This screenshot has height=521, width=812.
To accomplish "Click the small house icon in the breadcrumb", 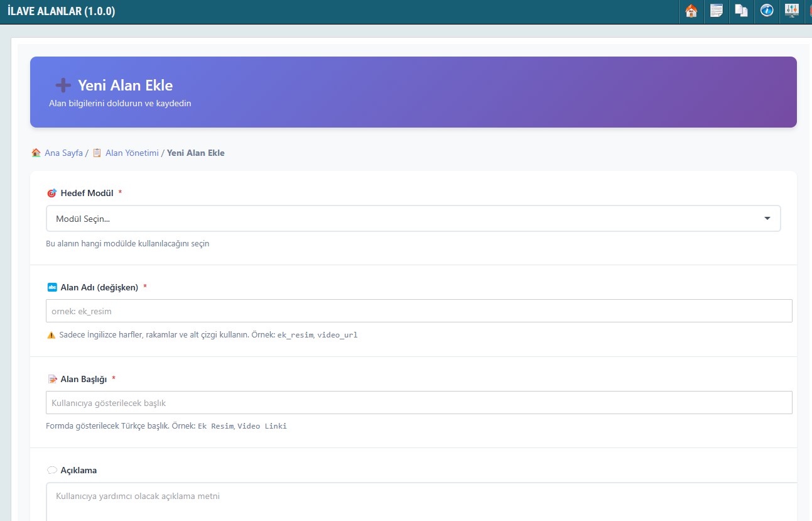I will [x=36, y=153].
